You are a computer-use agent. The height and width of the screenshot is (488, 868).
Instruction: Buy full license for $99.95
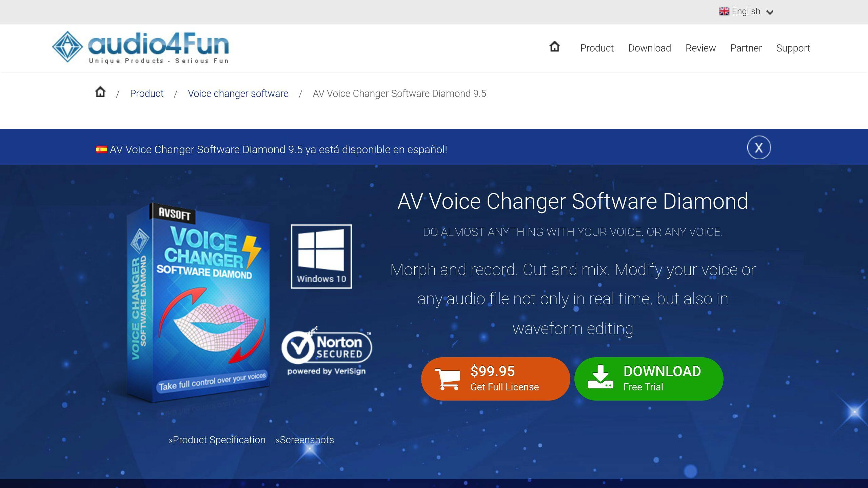click(495, 379)
